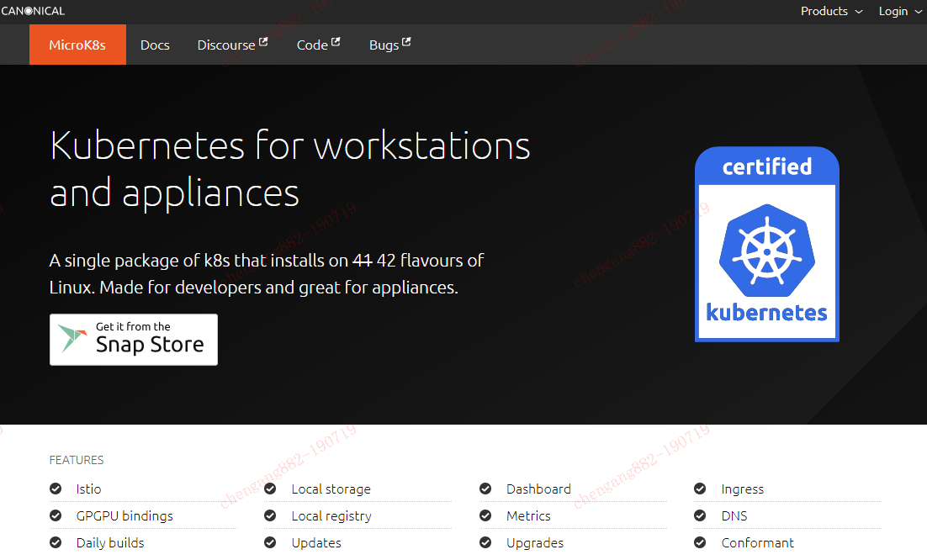Screen dimensions: 927x560
Task: Open the Code external link
Action: pos(318,45)
